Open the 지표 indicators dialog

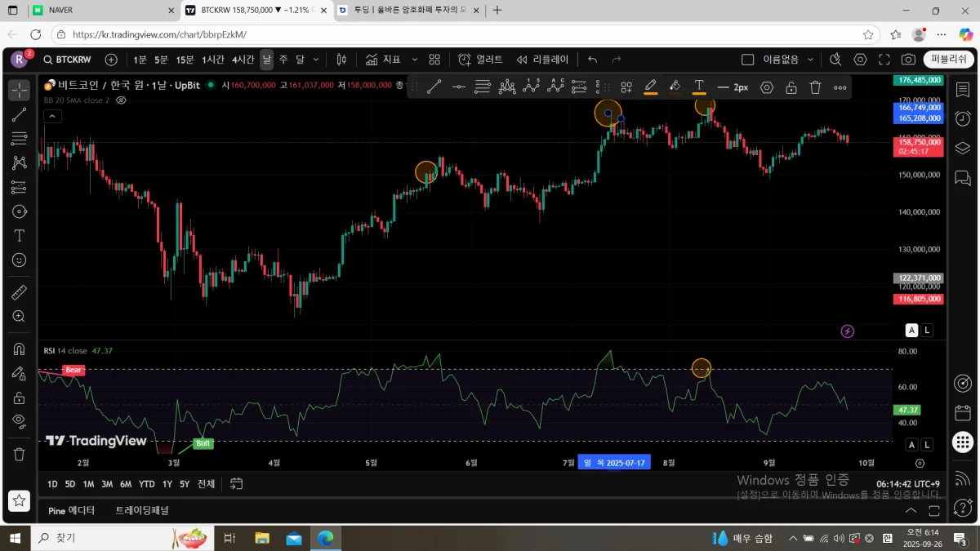click(383, 60)
